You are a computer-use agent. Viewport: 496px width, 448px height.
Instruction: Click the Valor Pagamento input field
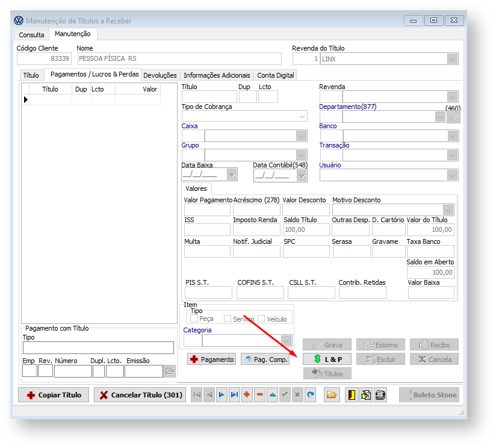(x=207, y=210)
